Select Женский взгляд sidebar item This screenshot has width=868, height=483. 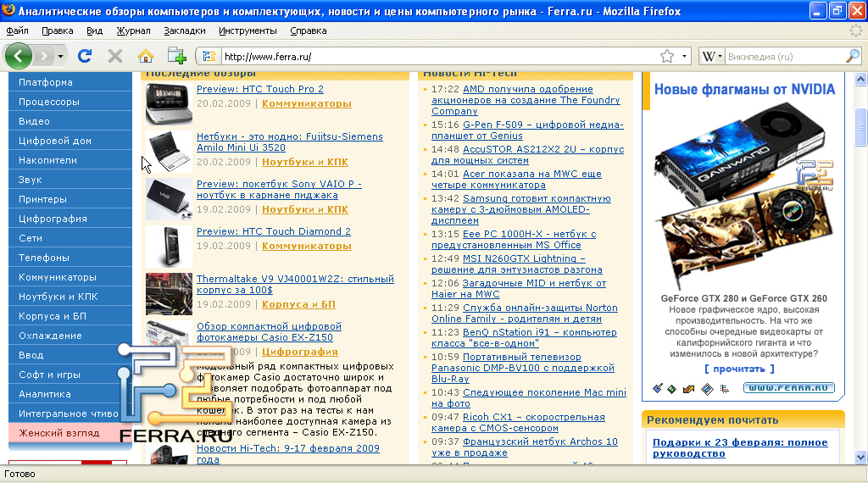70,433
